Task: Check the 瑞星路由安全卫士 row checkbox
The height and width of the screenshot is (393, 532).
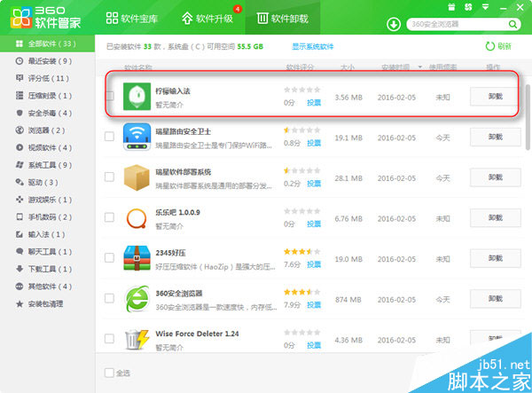Action: (110, 137)
